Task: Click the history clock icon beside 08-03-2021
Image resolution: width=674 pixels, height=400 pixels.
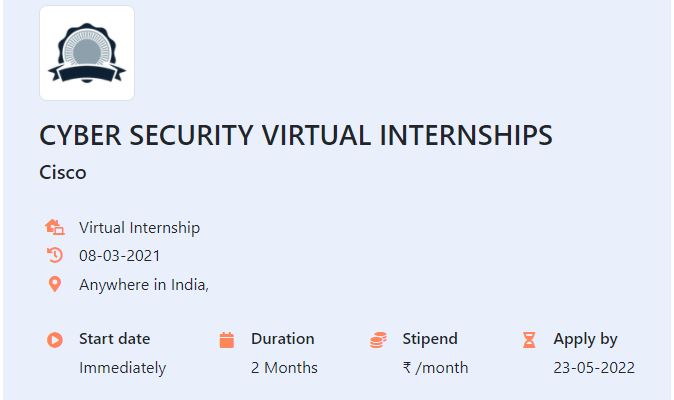Action: [55, 255]
